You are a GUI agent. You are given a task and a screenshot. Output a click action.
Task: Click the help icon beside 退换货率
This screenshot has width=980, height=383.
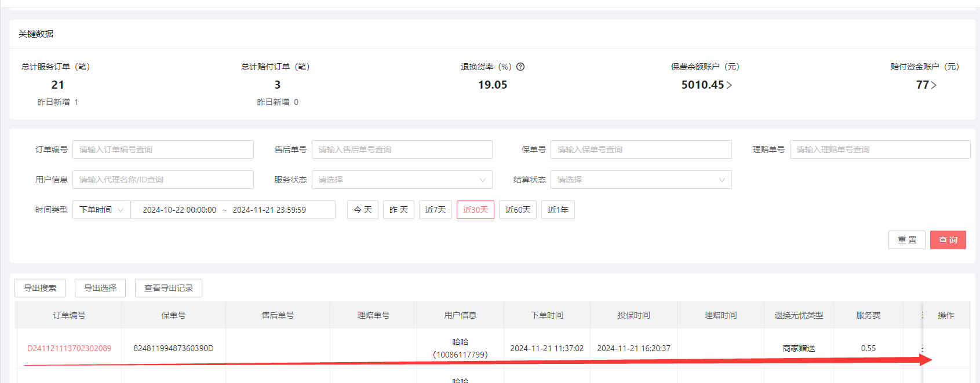(x=520, y=67)
